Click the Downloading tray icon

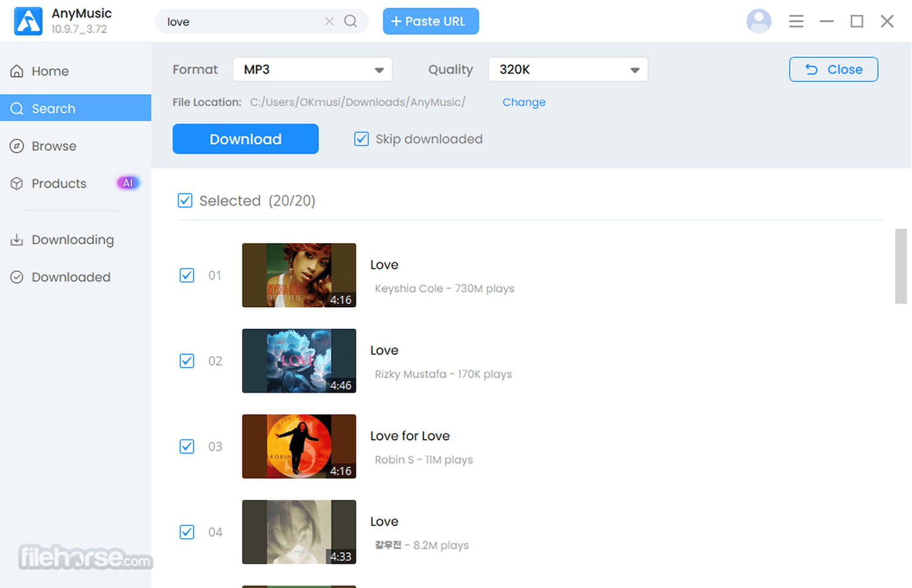tap(17, 240)
